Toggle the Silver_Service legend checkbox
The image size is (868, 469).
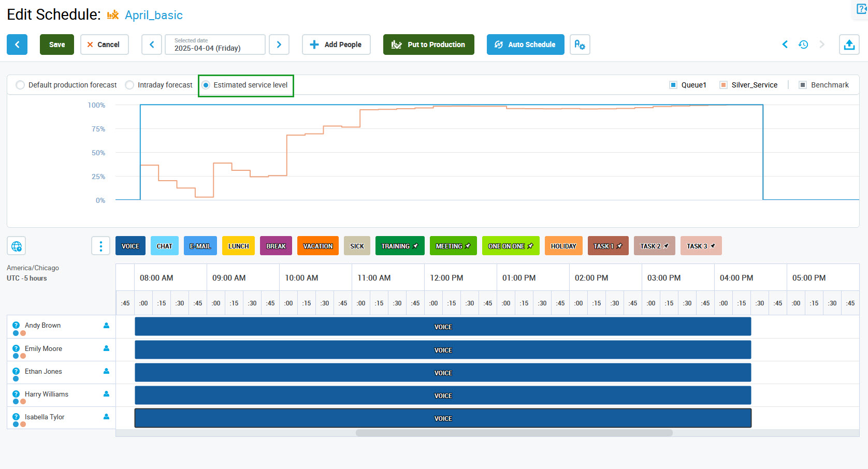click(724, 85)
